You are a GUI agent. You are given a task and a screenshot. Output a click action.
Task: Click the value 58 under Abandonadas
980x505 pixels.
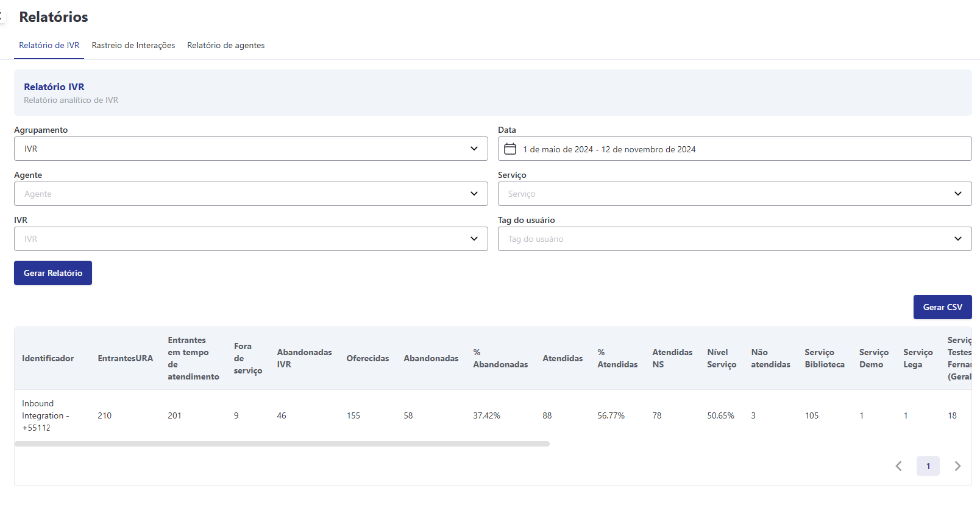coord(408,415)
